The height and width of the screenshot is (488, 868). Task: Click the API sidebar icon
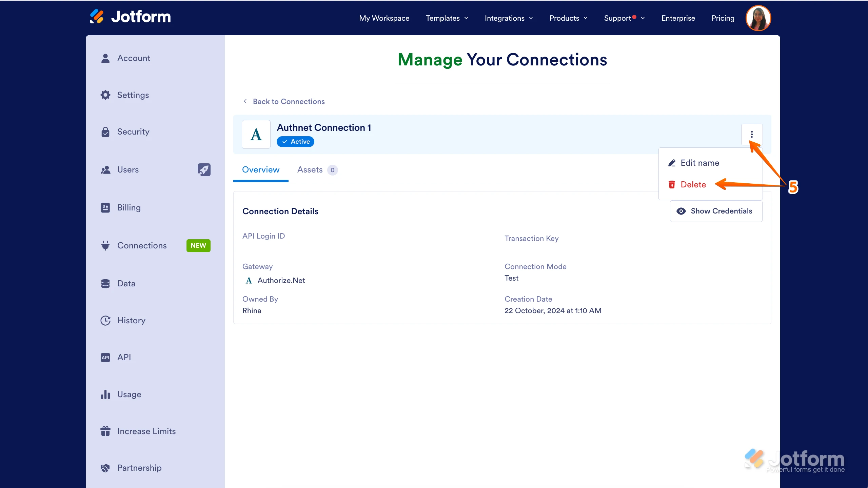pos(105,357)
